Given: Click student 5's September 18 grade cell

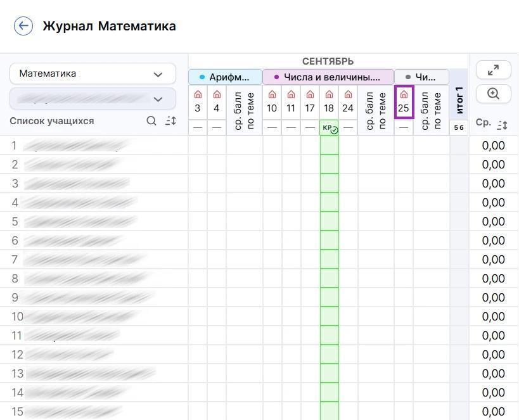Looking at the screenshot, I should [x=330, y=222].
